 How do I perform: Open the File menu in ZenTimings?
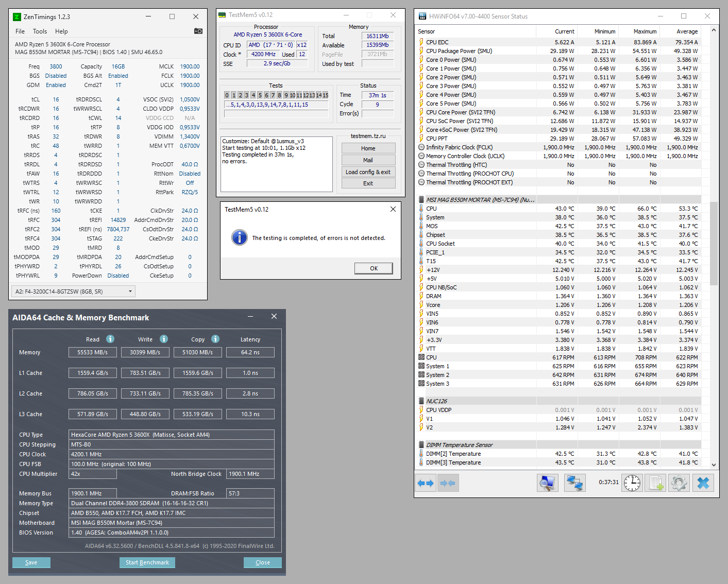tap(20, 31)
